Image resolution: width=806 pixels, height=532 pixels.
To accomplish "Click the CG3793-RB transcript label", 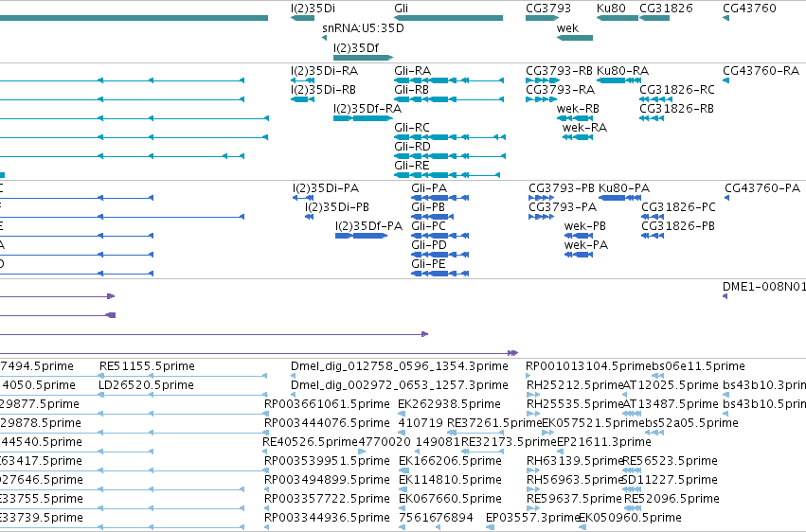I will click(x=559, y=71).
